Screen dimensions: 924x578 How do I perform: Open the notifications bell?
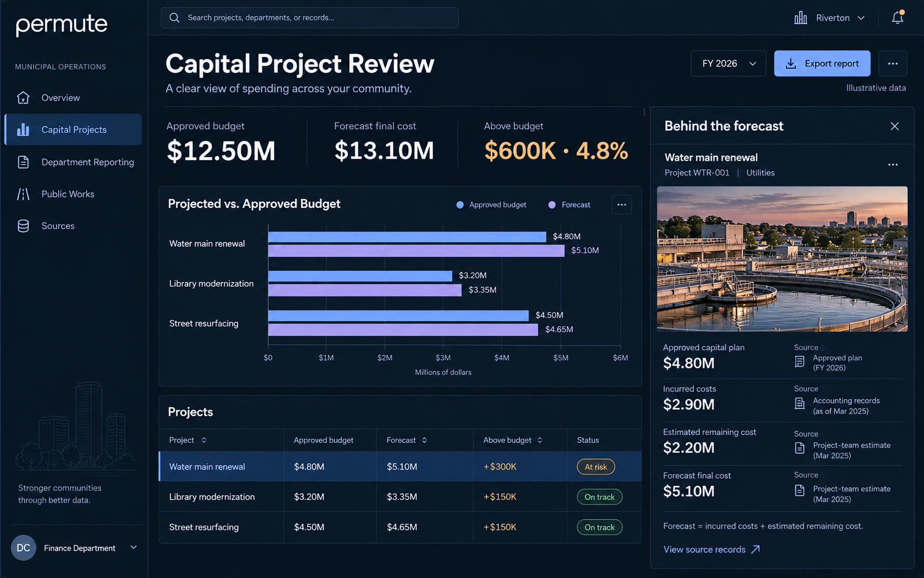click(898, 17)
